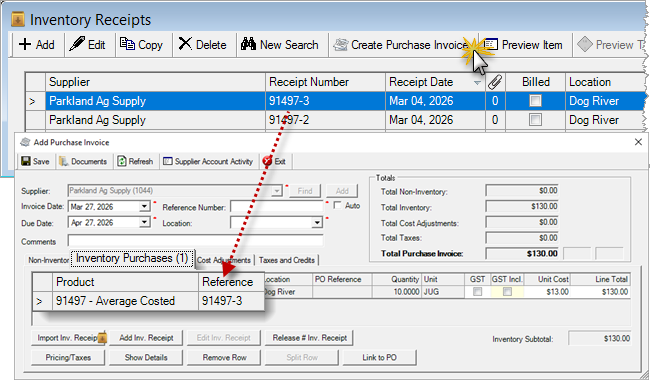Click the Receipt Number column header
Image resolution: width=650 pixels, height=380 pixels.
click(x=325, y=82)
